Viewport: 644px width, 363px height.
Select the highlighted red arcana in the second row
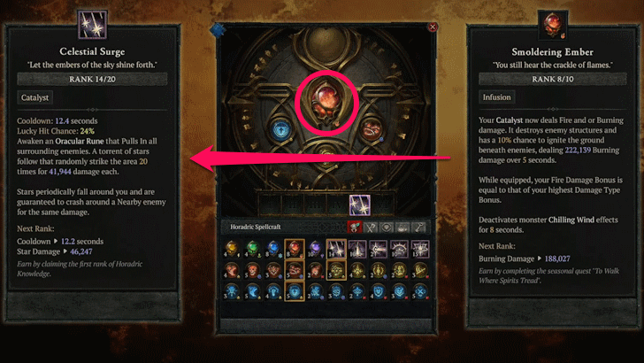[295, 270]
